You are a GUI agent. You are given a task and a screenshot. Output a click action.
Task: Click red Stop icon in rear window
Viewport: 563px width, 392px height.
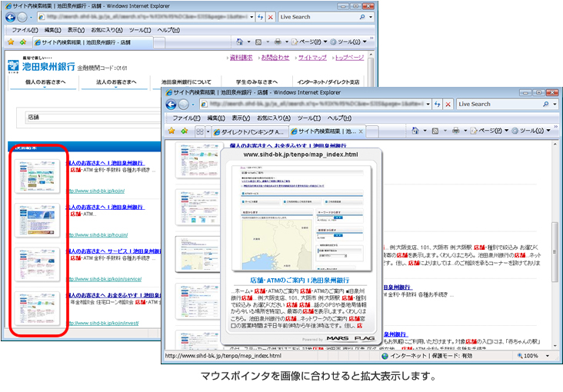click(271, 17)
